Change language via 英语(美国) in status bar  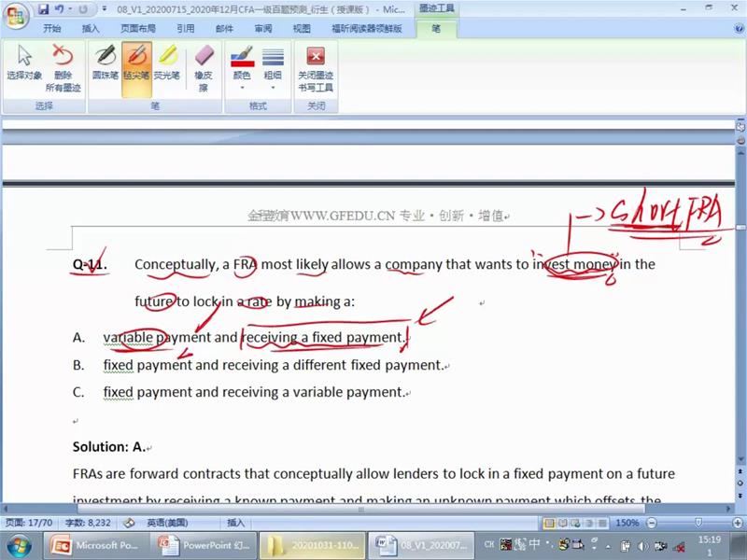click(x=167, y=523)
